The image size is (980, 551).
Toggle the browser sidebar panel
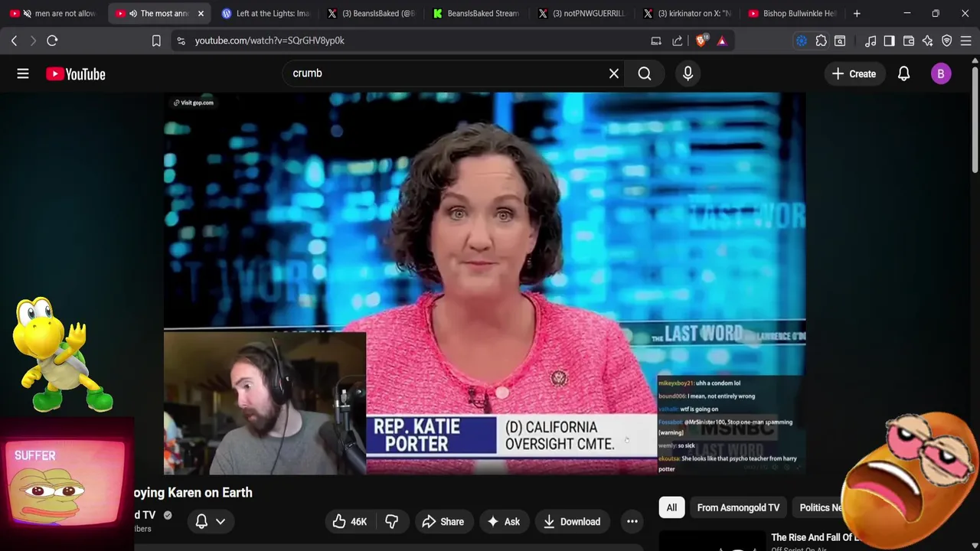pyautogui.click(x=889, y=41)
